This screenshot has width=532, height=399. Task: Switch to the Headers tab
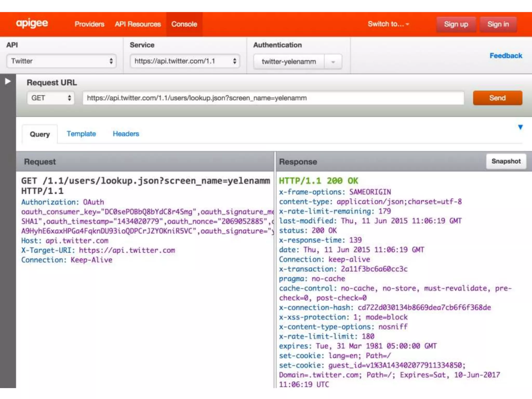126,134
